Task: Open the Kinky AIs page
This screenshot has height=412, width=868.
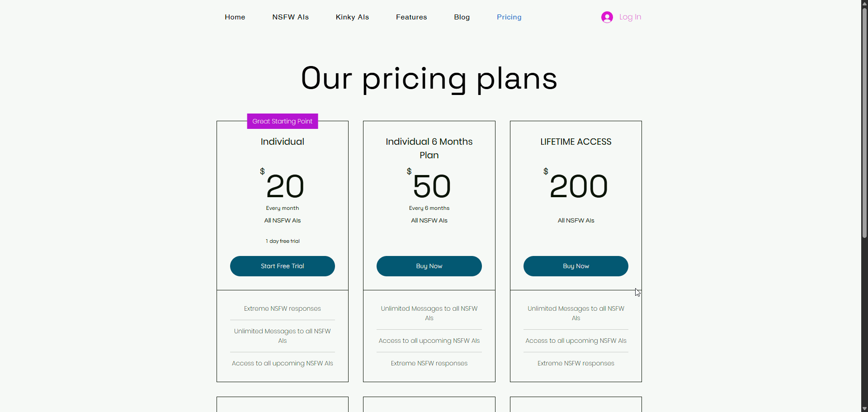Action: coord(352,17)
